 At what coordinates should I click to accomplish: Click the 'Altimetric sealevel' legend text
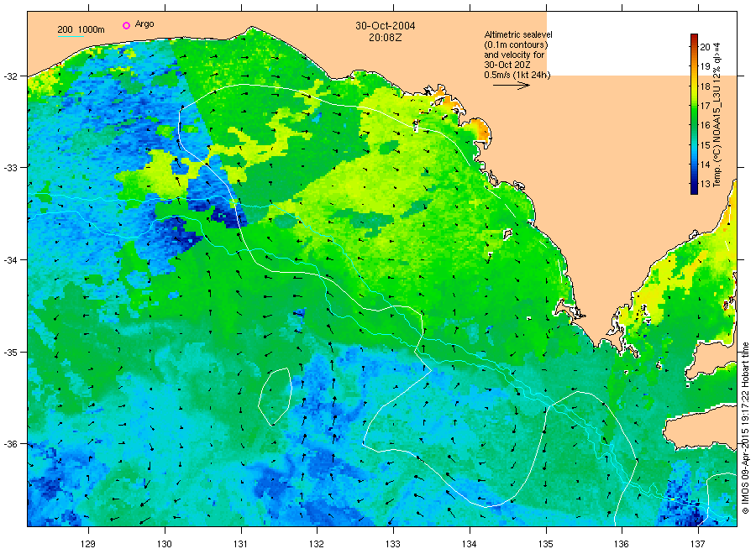pos(518,34)
